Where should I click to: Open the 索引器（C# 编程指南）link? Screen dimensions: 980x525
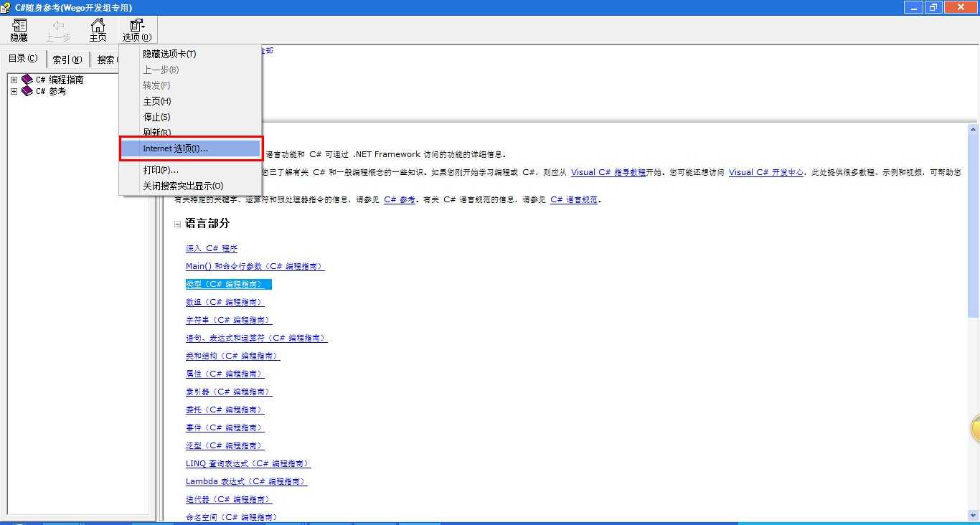(229, 392)
